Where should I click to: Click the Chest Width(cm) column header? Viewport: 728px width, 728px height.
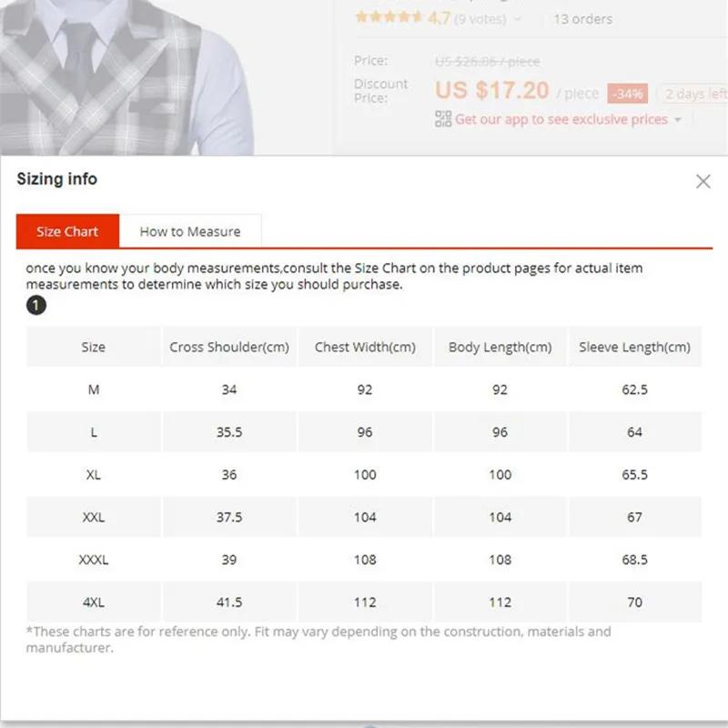click(x=365, y=347)
